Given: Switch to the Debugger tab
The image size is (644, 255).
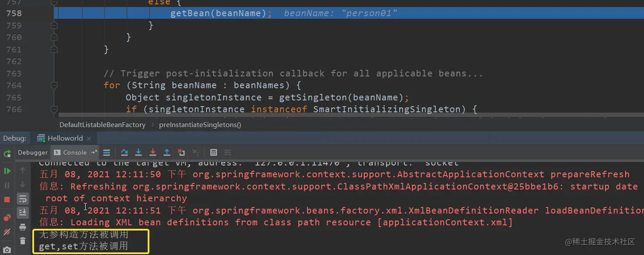Looking at the screenshot, I should (33, 152).
